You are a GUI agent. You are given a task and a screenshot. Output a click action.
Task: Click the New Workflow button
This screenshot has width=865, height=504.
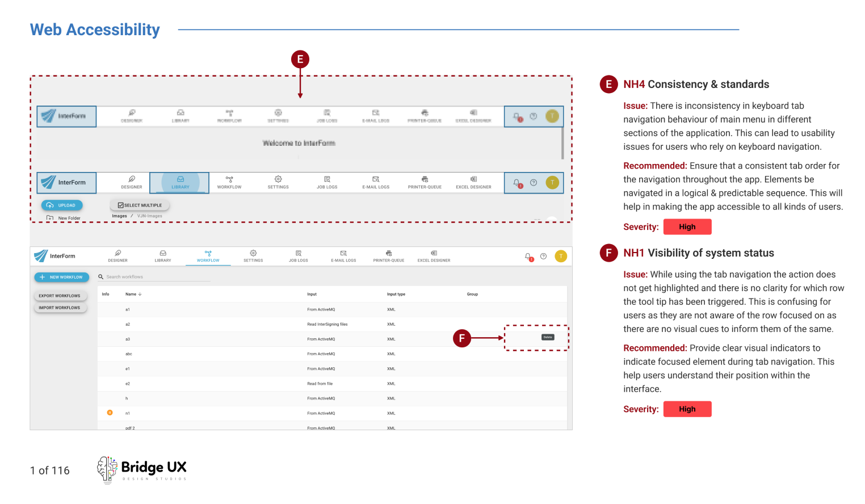tap(62, 277)
